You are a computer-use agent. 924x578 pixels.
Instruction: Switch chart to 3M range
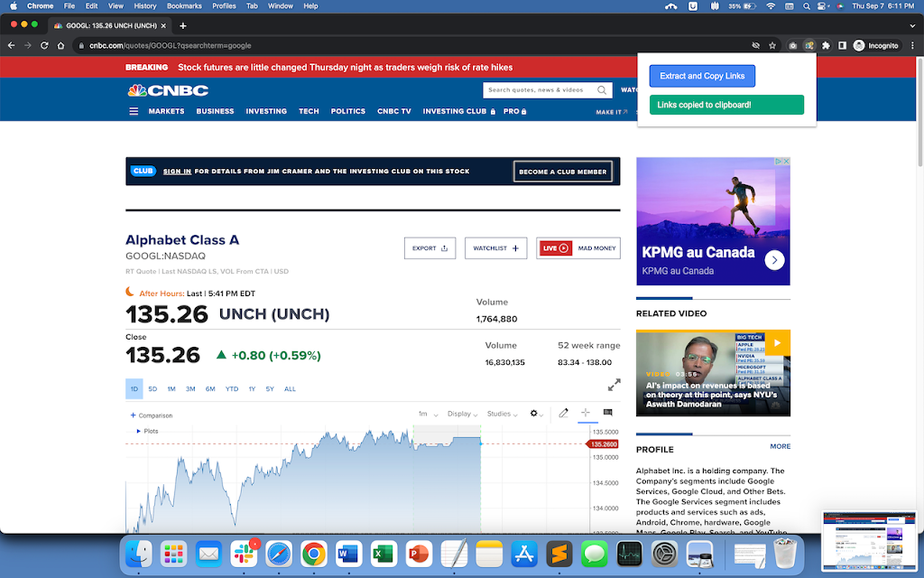(190, 388)
